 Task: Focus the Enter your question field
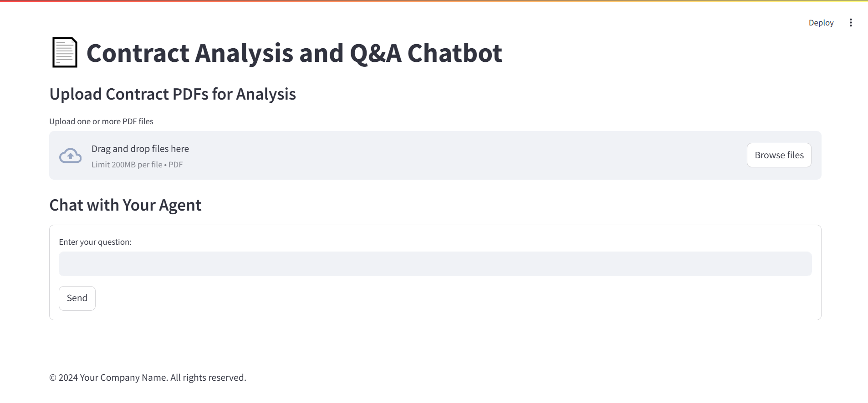[435, 264]
